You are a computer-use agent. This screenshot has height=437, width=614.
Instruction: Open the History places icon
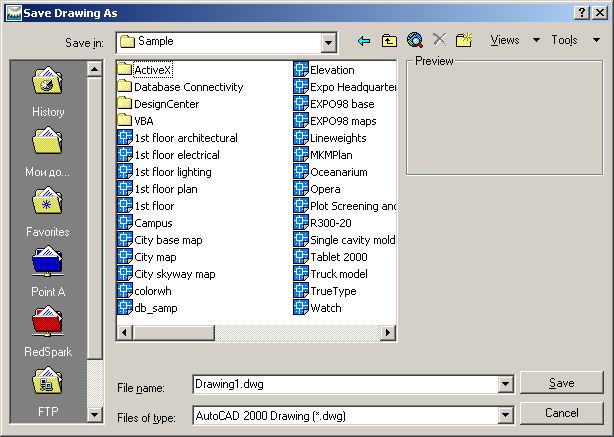(x=48, y=91)
